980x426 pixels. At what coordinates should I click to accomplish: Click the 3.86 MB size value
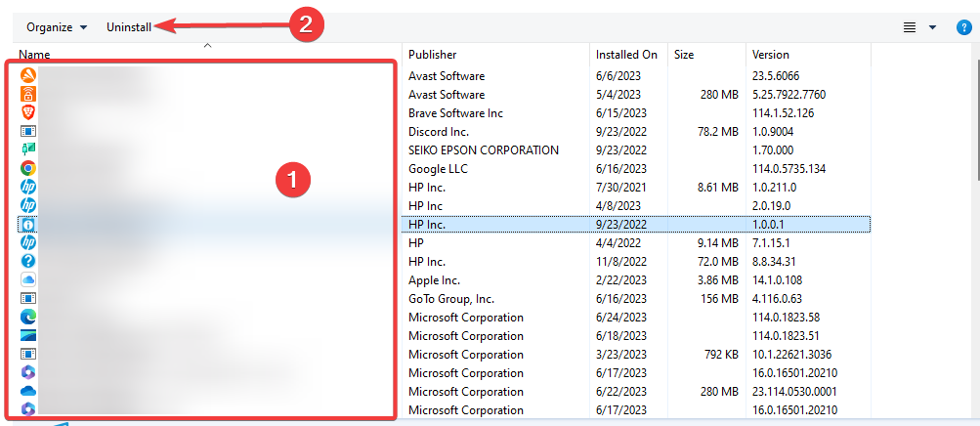click(x=717, y=279)
